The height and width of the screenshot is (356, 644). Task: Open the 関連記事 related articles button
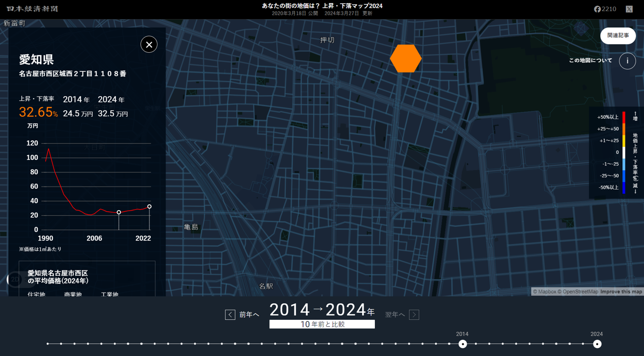(x=618, y=36)
